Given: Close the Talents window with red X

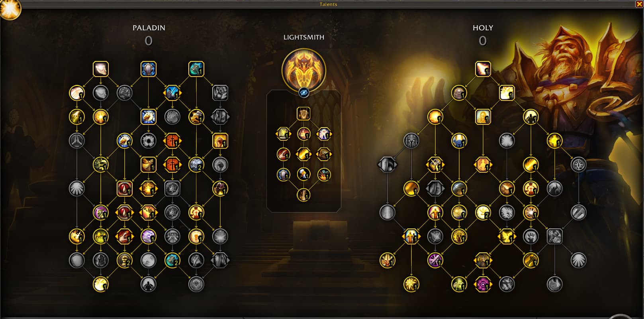Looking at the screenshot, I should click(x=639, y=4).
